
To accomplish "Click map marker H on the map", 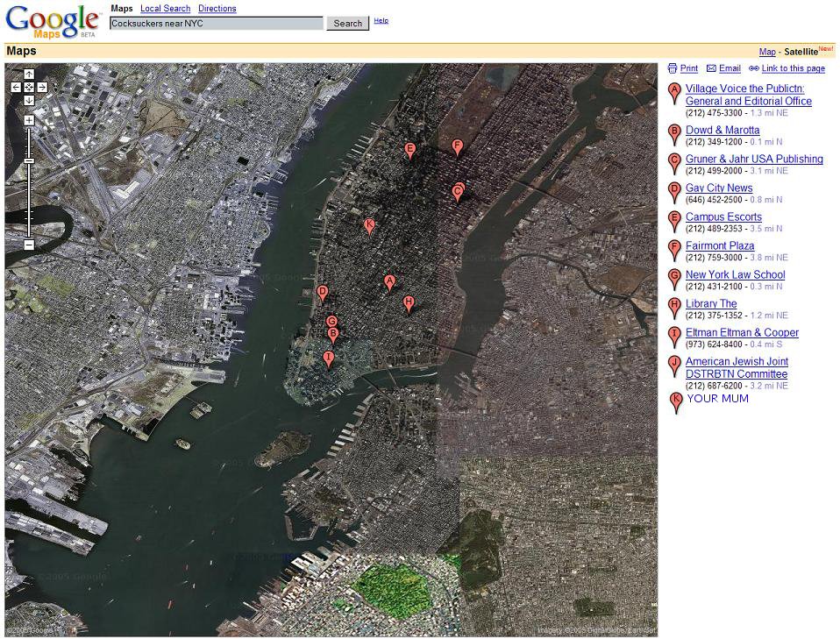I will click(x=409, y=303).
